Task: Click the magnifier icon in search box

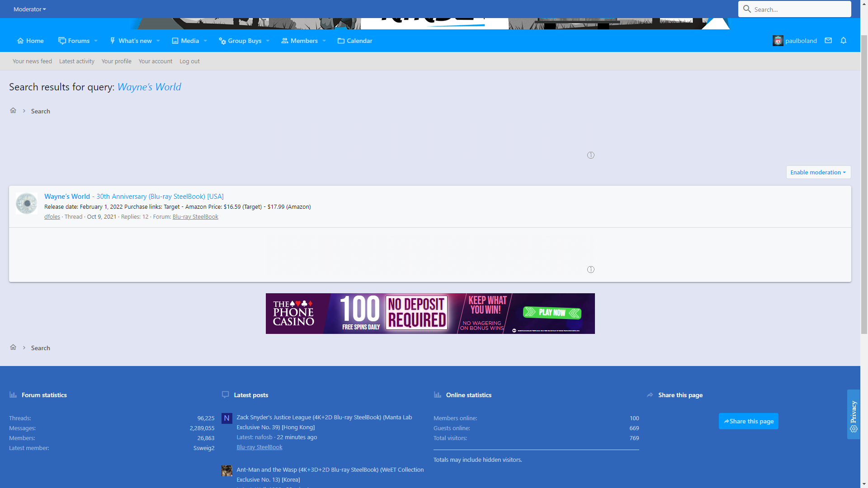Action: click(747, 9)
